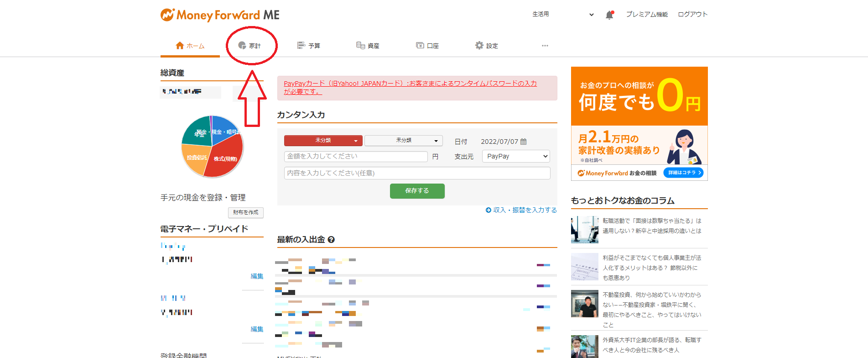Open the 不動産投資、何から始めて article
The height and width of the screenshot is (358, 868).
click(x=652, y=310)
